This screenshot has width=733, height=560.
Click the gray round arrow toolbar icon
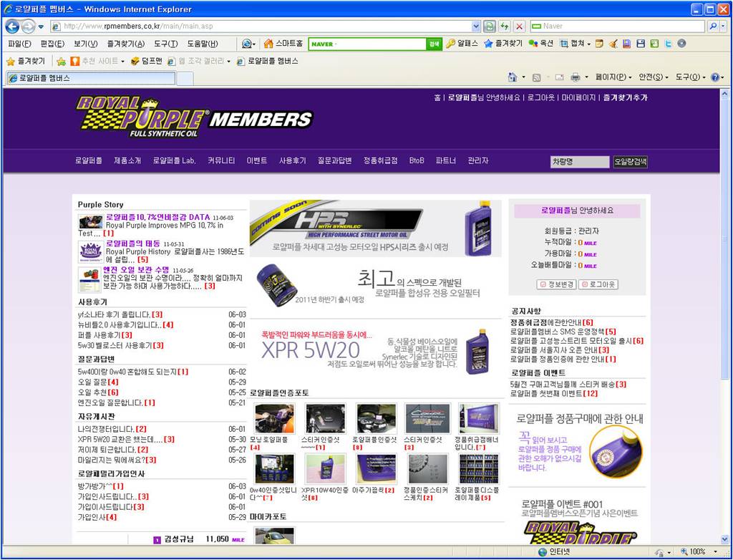681,44
